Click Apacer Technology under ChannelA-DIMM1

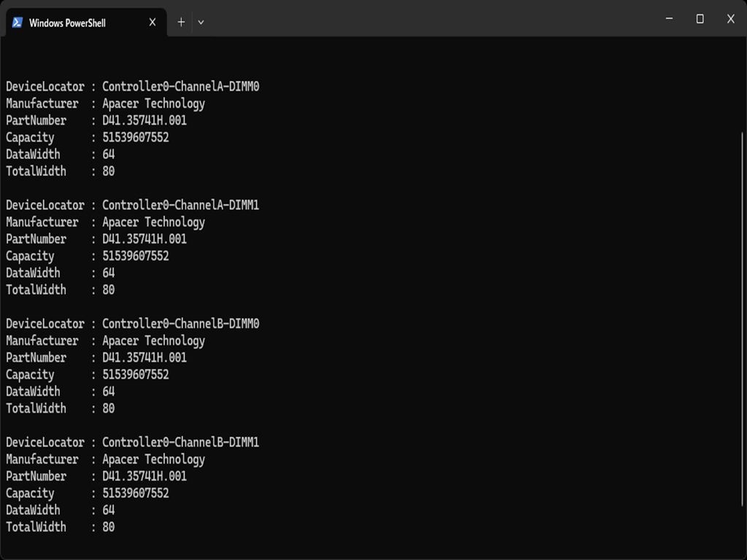point(153,222)
